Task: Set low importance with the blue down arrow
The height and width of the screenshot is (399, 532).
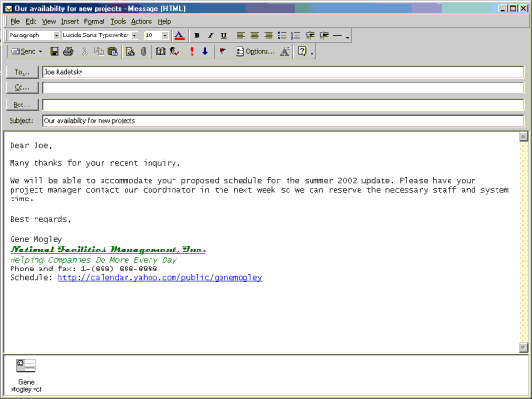Action: (205, 51)
